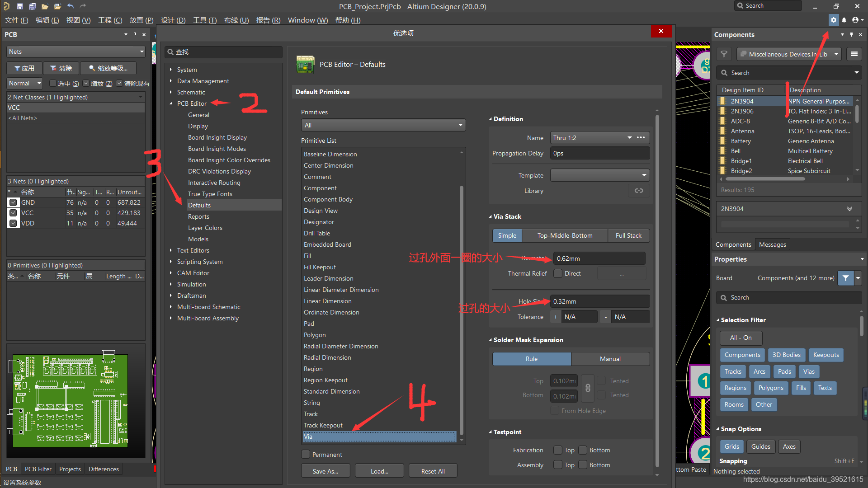
Task: Open the Template dropdown
Action: click(599, 175)
